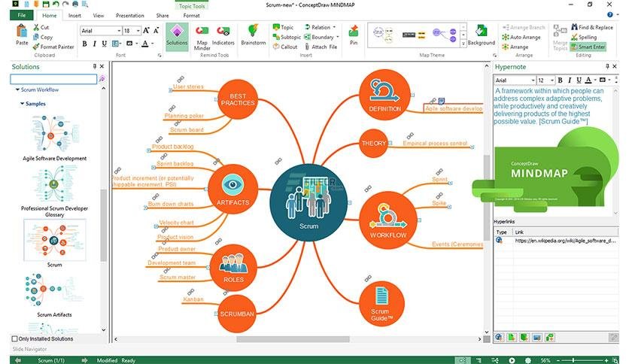Insert a Callout from ribbon
Image resolution: width=629 pixels, height=364 pixels.
(285, 47)
